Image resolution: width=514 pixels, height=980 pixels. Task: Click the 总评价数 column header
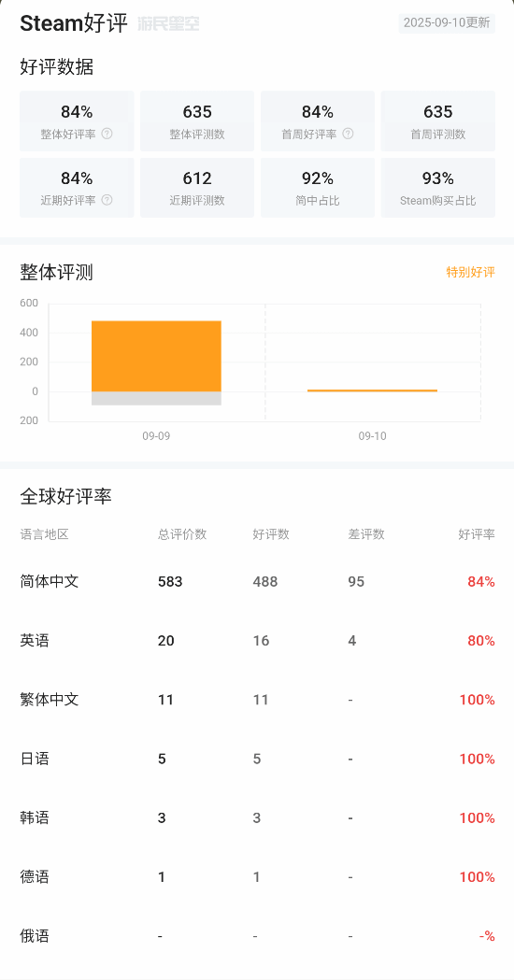click(182, 534)
